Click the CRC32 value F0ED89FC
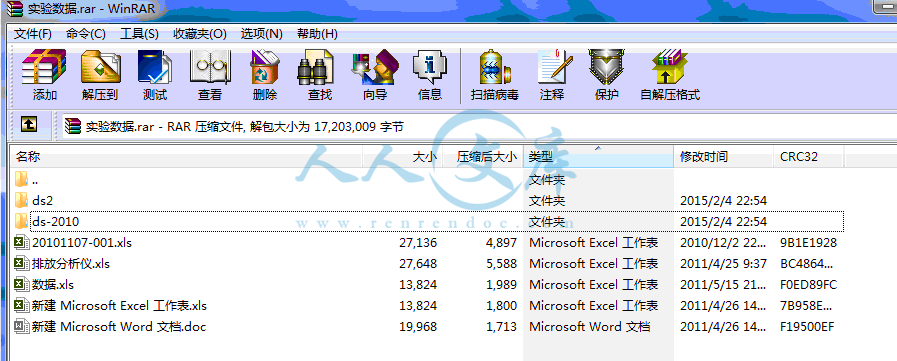 pos(808,284)
